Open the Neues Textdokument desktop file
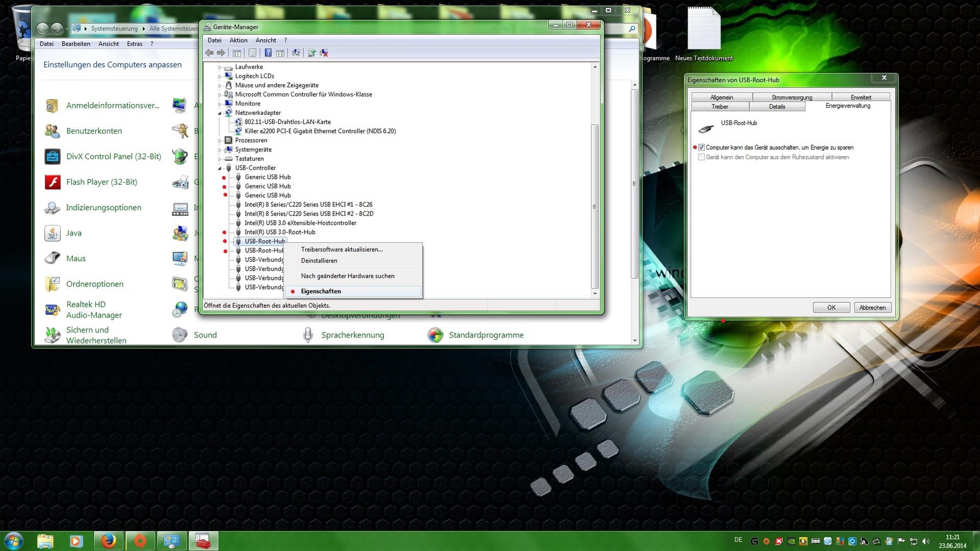 click(704, 34)
